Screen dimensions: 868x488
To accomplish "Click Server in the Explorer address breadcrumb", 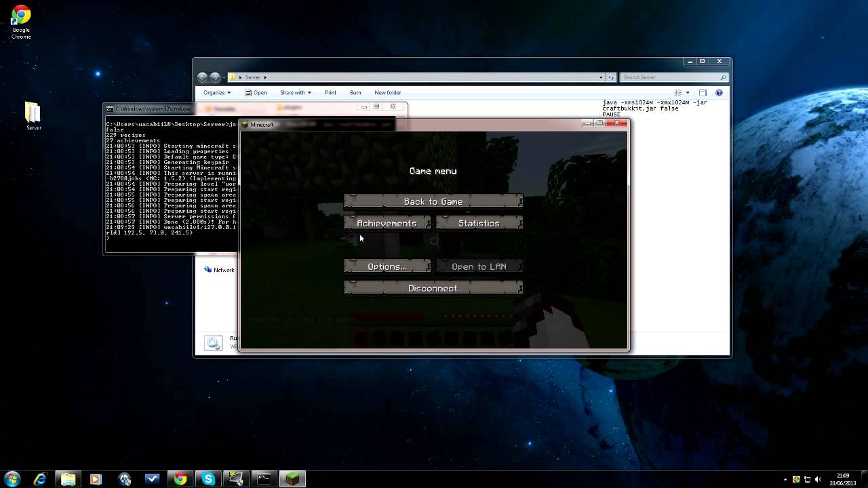I will coord(253,77).
